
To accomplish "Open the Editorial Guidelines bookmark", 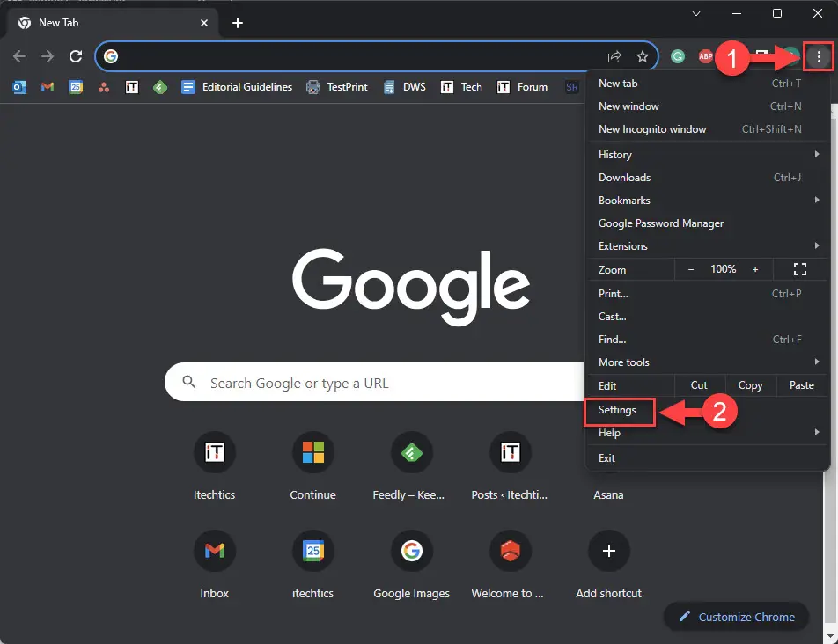I will (x=237, y=86).
